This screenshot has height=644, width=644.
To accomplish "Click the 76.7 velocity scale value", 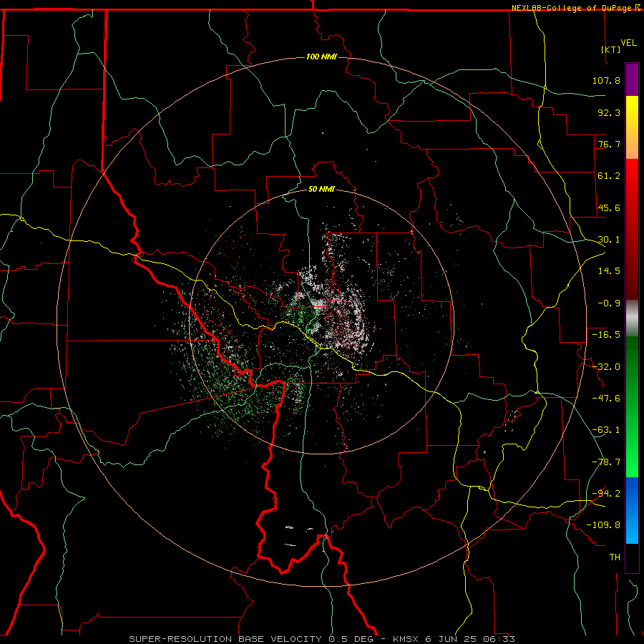I will pyautogui.click(x=609, y=144).
